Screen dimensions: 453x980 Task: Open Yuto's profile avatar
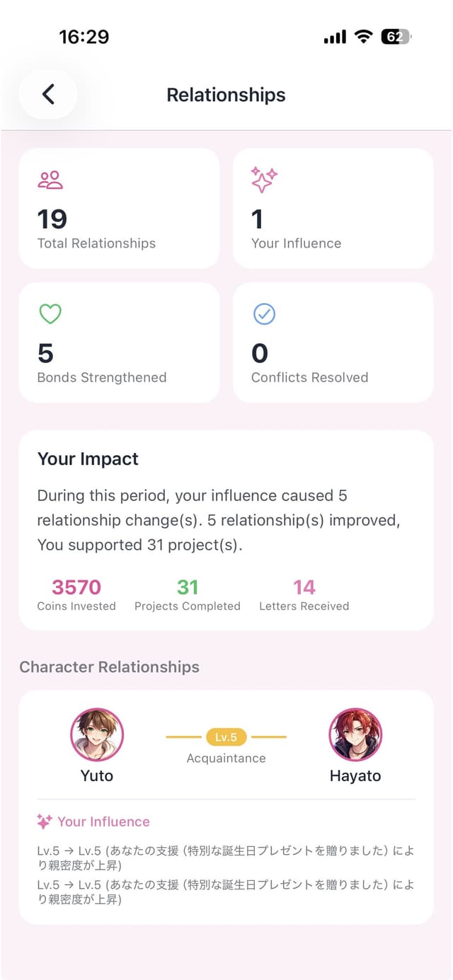pos(96,734)
